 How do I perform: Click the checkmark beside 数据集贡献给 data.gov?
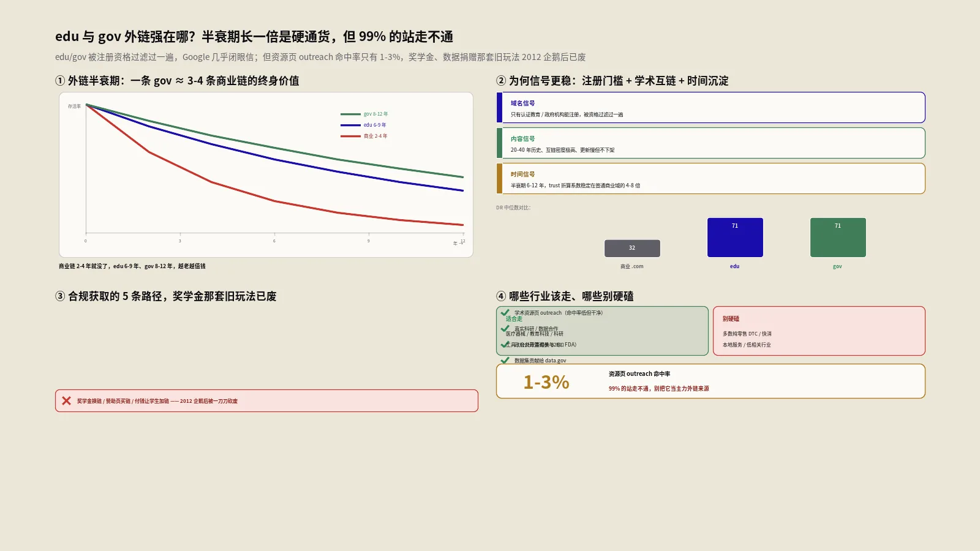(x=505, y=361)
